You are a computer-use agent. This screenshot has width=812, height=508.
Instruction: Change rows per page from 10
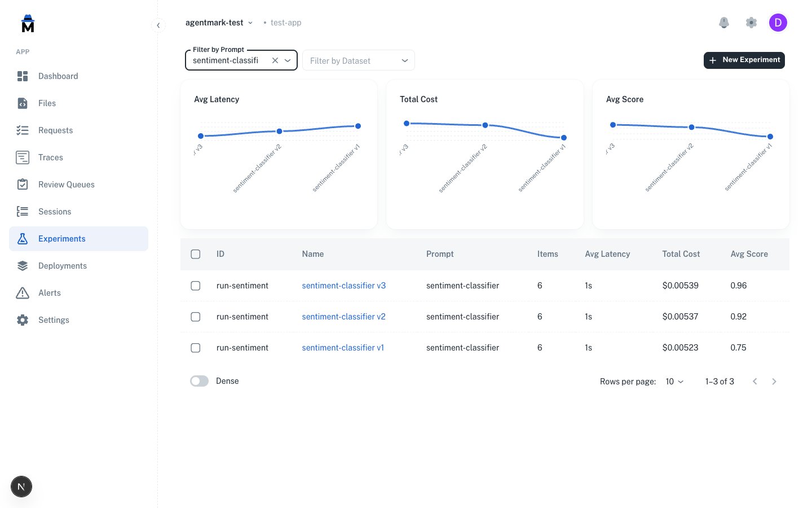pyautogui.click(x=674, y=382)
